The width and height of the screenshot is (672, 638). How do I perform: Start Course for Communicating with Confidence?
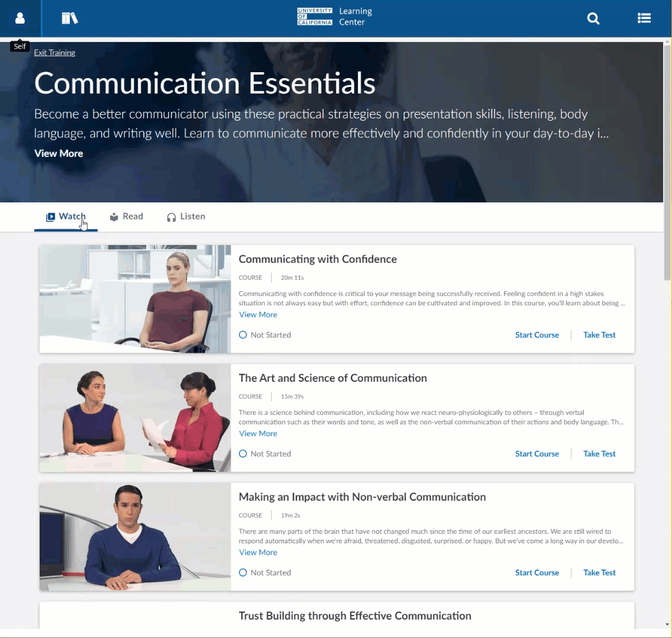pos(537,335)
